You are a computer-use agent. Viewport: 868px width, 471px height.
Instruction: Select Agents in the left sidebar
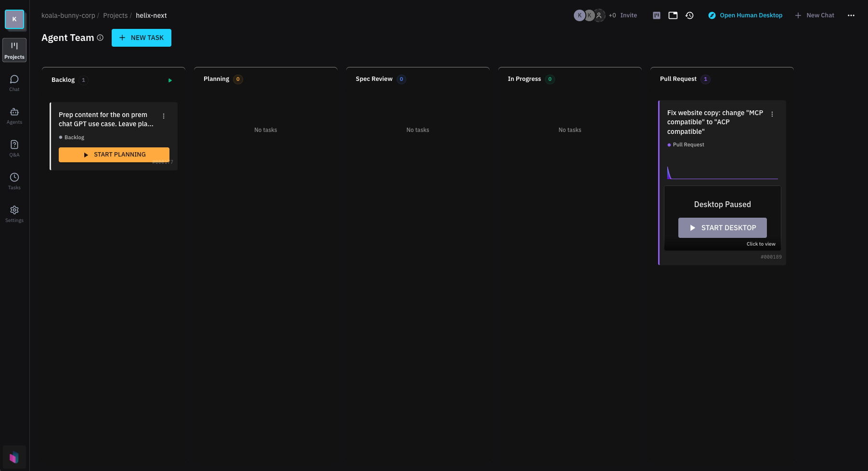coord(14,116)
